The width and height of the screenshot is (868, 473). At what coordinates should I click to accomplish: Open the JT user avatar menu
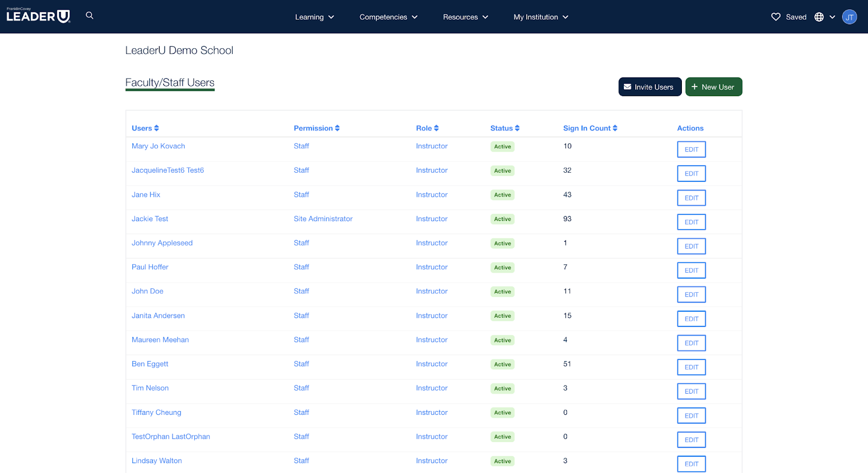(x=849, y=17)
